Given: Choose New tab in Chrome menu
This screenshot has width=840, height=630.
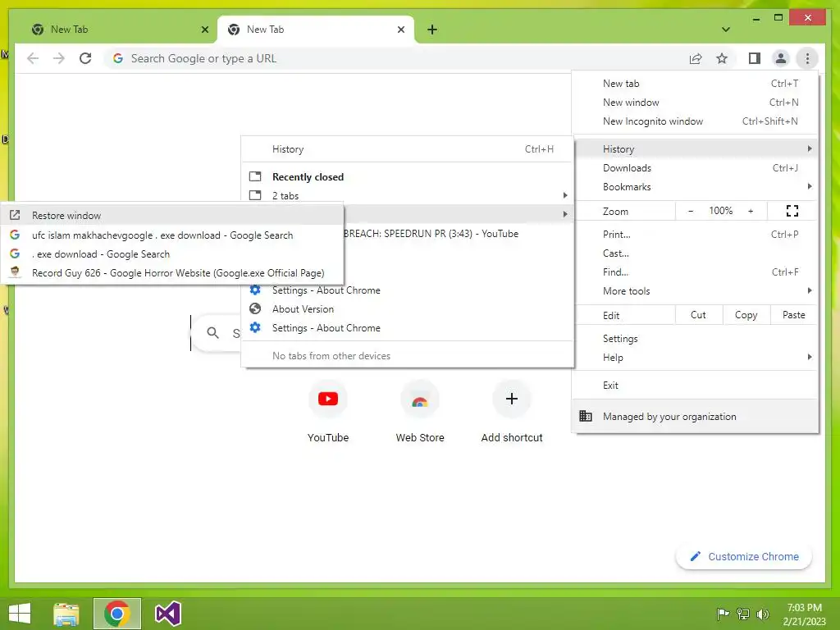Looking at the screenshot, I should (x=695, y=84).
